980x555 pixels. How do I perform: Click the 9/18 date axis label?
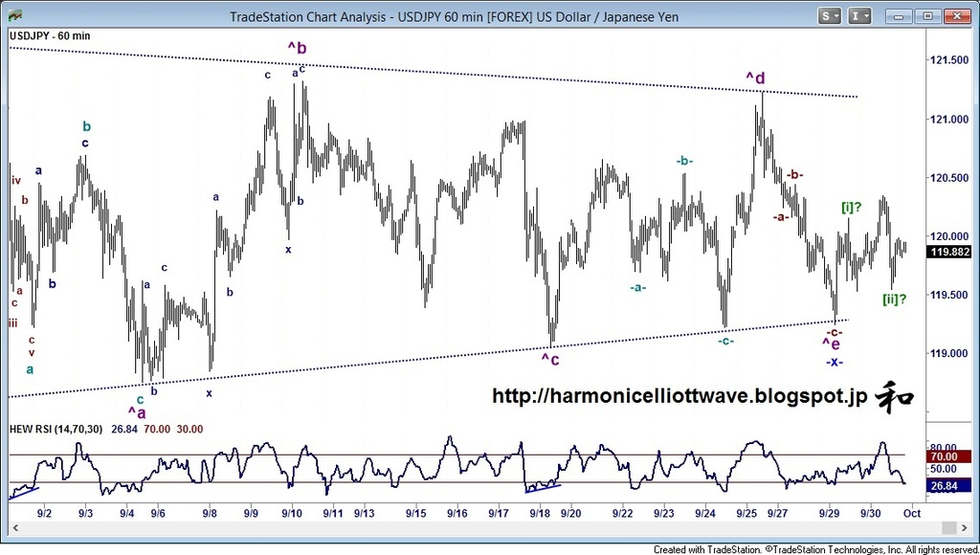tap(540, 513)
